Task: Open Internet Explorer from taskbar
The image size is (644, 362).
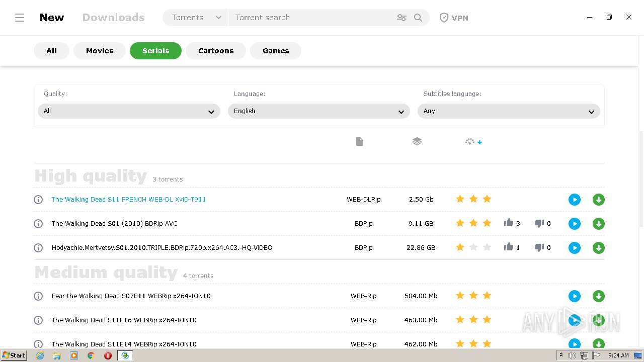Action: coord(40,355)
